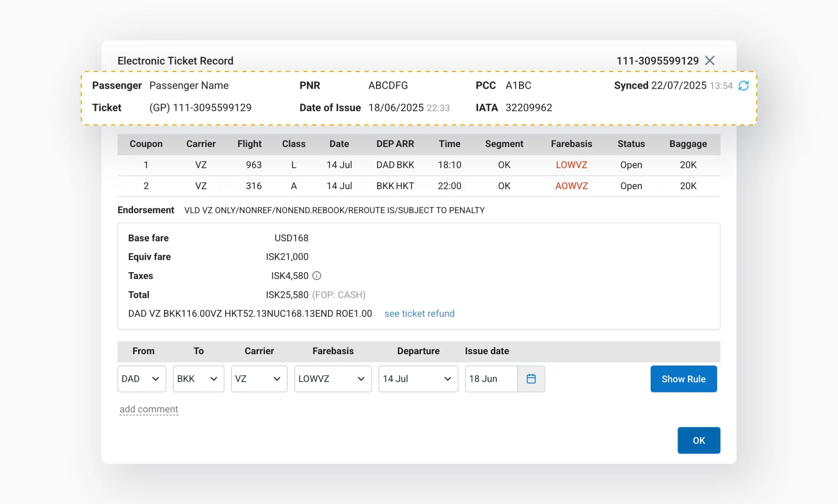This screenshot has height=504, width=838.
Task: Select the AOWVZ farebasis in coupon row 2
Action: point(571,186)
